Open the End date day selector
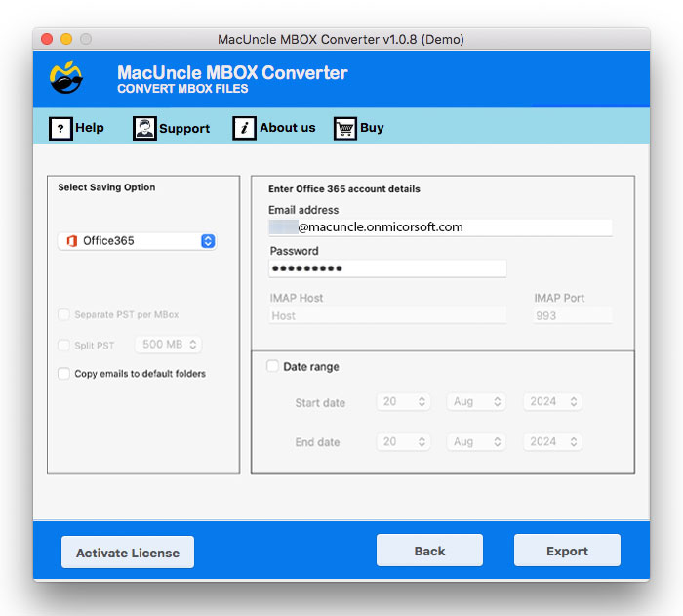The height and width of the screenshot is (616, 683). click(x=404, y=441)
